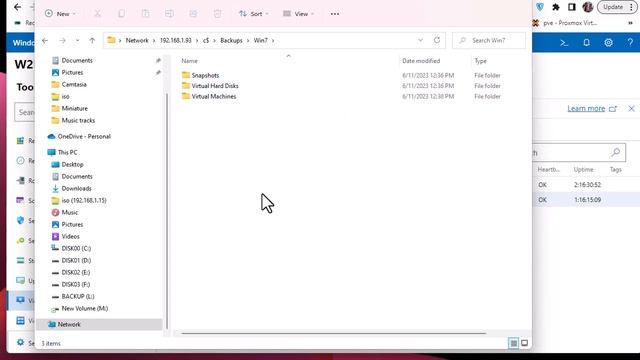The width and height of the screenshot is (640, 360).
Task: Open drive DISK02 (E:)
Action: click(76, 272)
